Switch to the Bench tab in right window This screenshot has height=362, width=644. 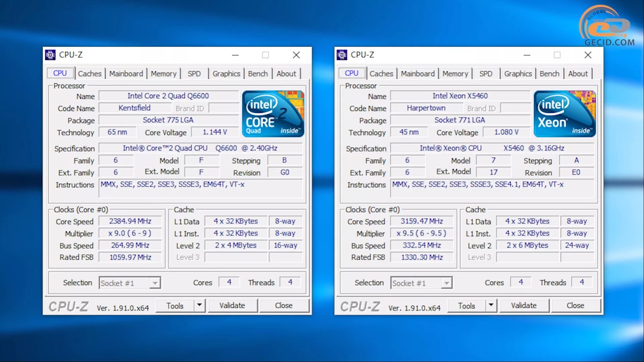(549, 74)
